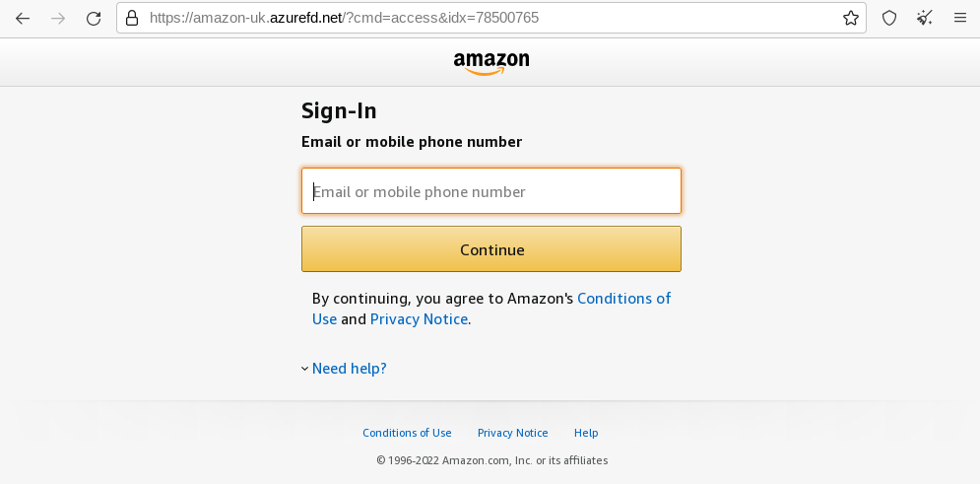Click the "Need help?" link text
Screen dimensions: 980x484
tap(350, 369)
